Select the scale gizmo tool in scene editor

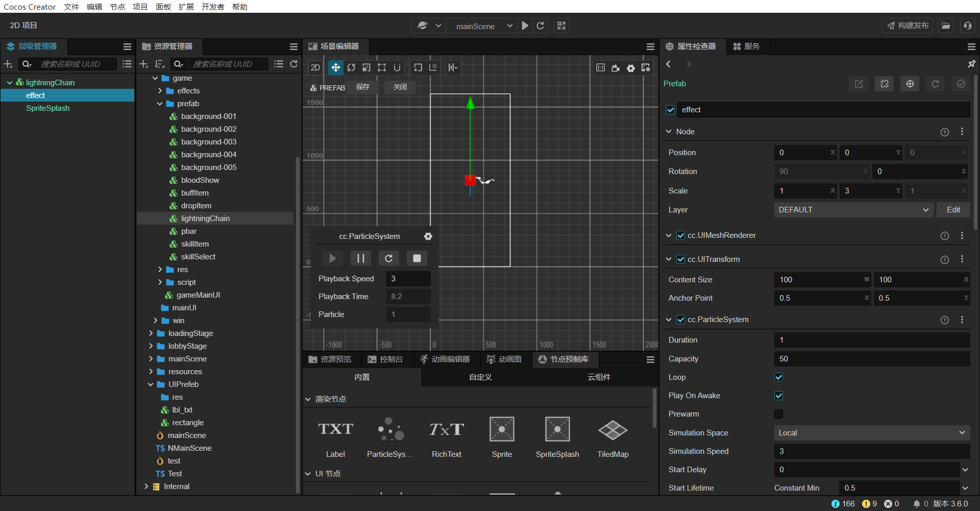coord(366,67)
